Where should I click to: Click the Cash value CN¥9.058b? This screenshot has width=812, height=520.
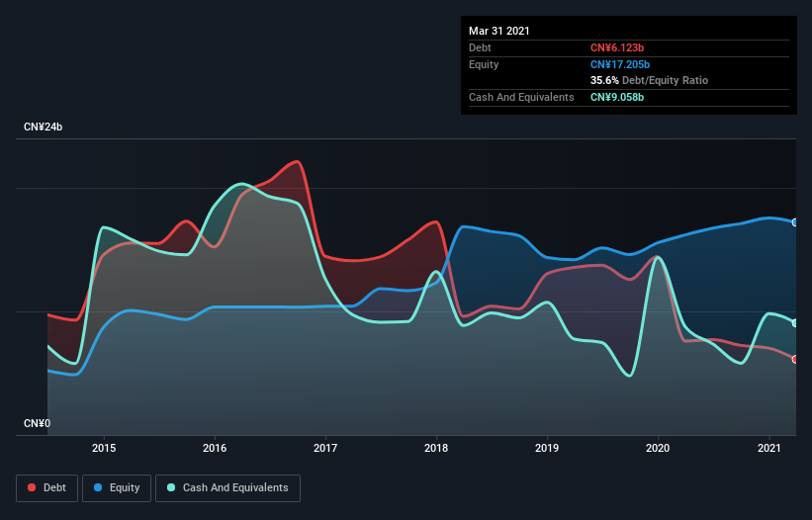(617, 97)
